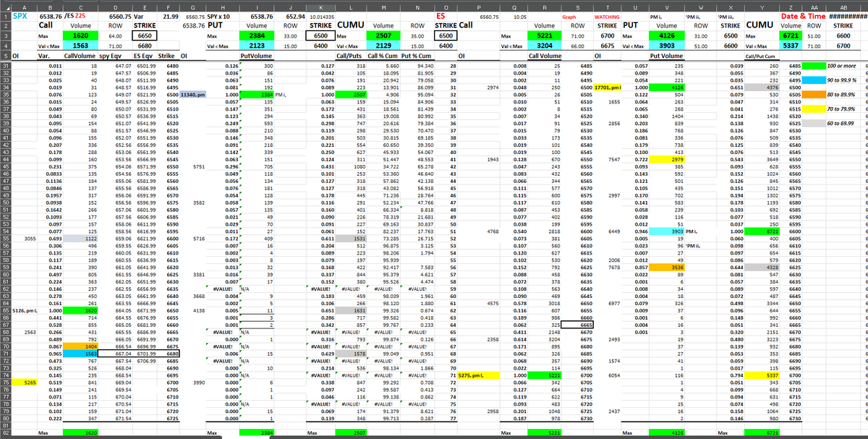Select the boxed STRIKE 6500 cell in column O
868x439 pixels.
446,35
